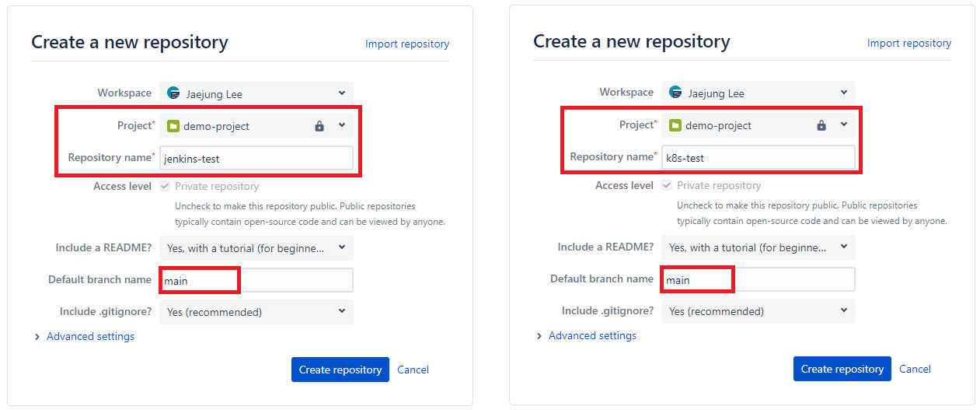Open Workspace dropdown in the k8s-test form
980x410 pixels.
click(x=759, y=93)
